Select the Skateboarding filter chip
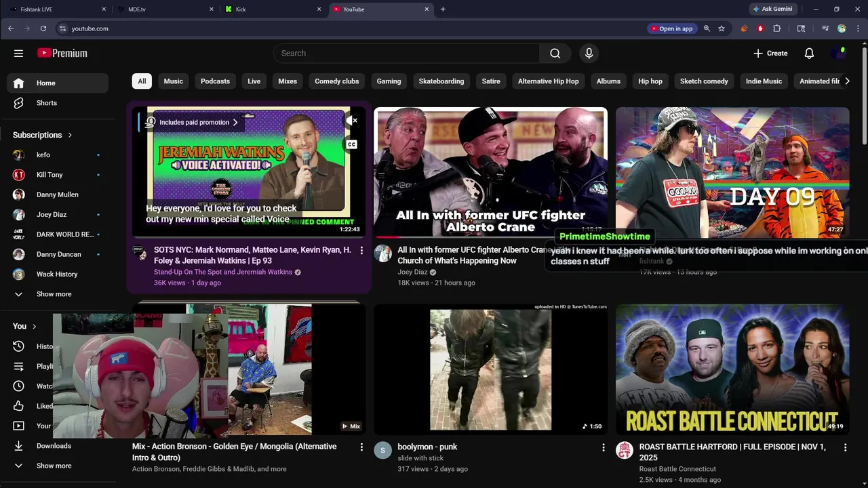868x488 pixels. click(x=441, y=81)
